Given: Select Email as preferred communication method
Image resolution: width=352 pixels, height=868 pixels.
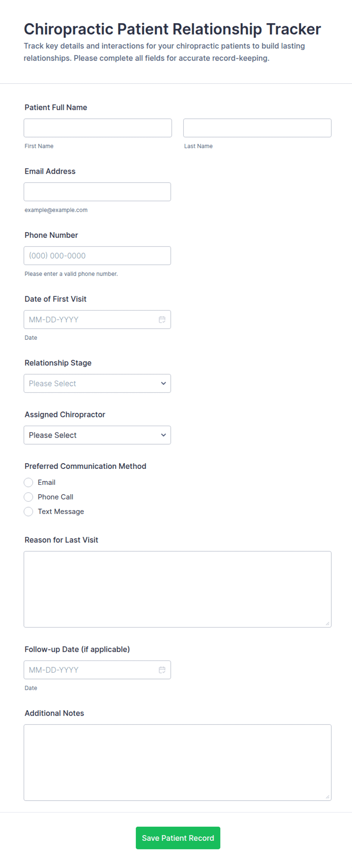Looking at the screenshot, I should pyautogui.click(x=28, y=482).
